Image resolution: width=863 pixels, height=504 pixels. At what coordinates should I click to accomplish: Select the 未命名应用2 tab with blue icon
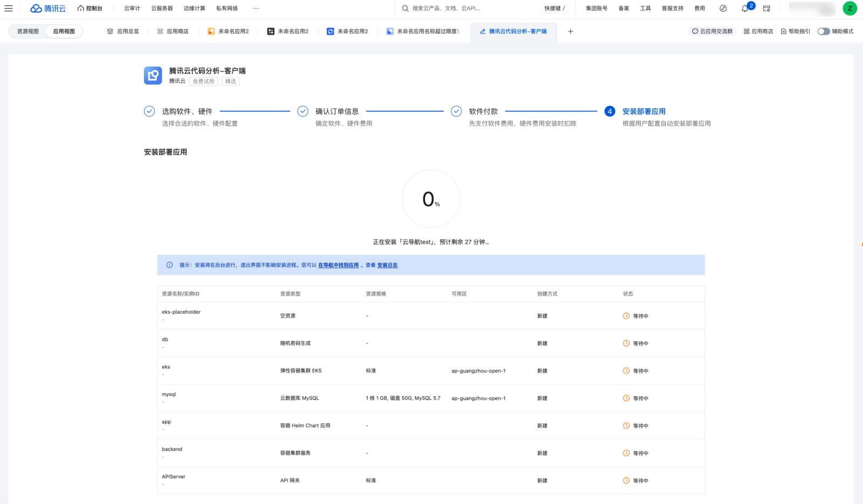click(x=347, y=31)
